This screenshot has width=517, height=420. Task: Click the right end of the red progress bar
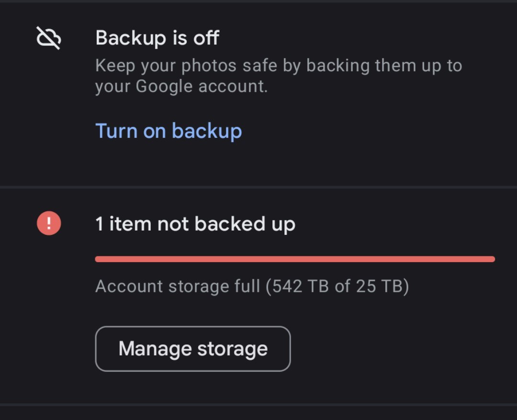(491, 259)
